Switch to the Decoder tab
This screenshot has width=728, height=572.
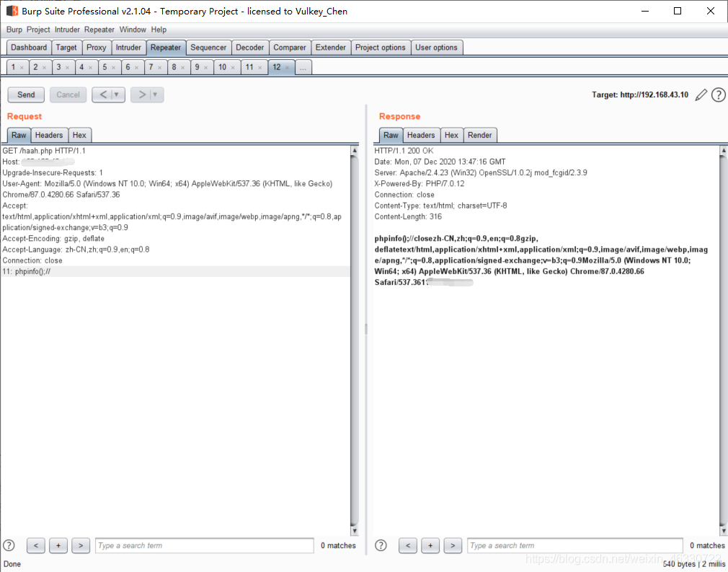click(250, 48)
